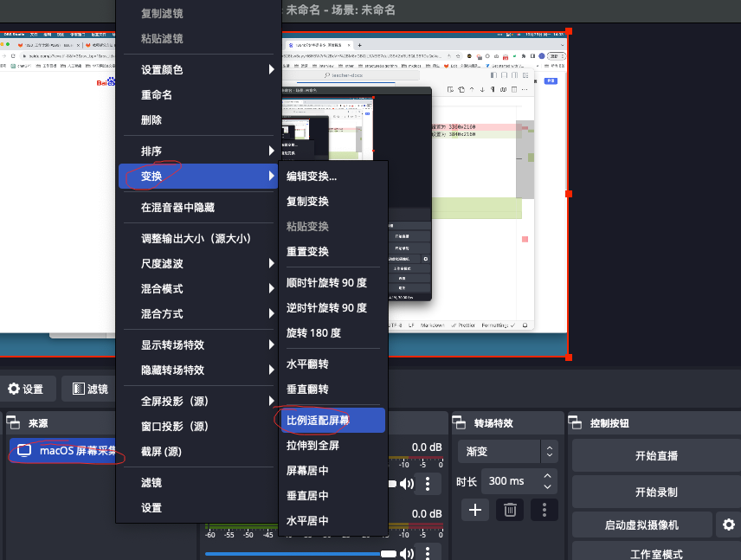Click 水平翻转 in the transform submenu

307,364
